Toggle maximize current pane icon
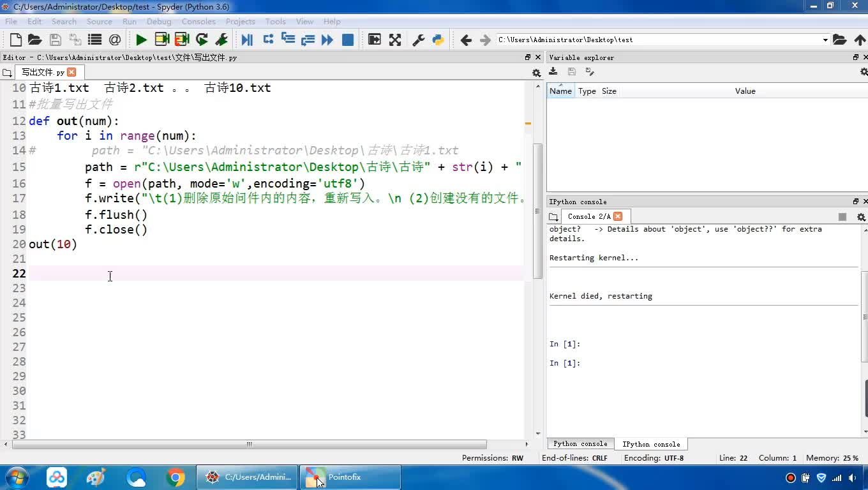Image resolution: width=868 pixels, height=490 pixels. 375,40
